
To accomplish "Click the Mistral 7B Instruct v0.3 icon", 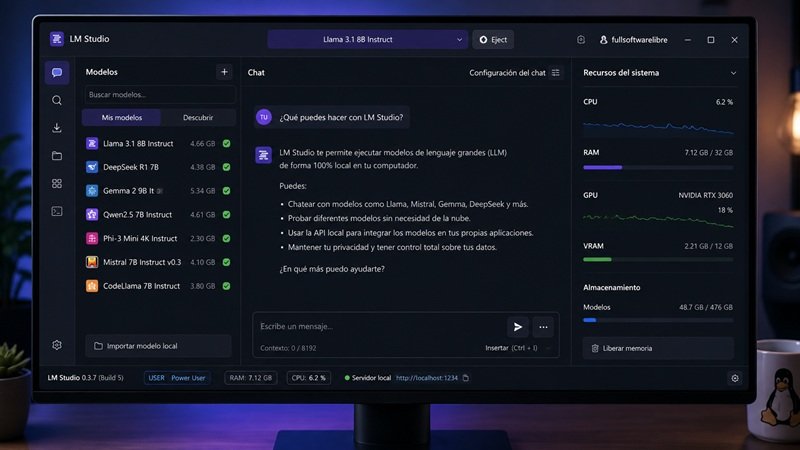I will click(92, 262).
